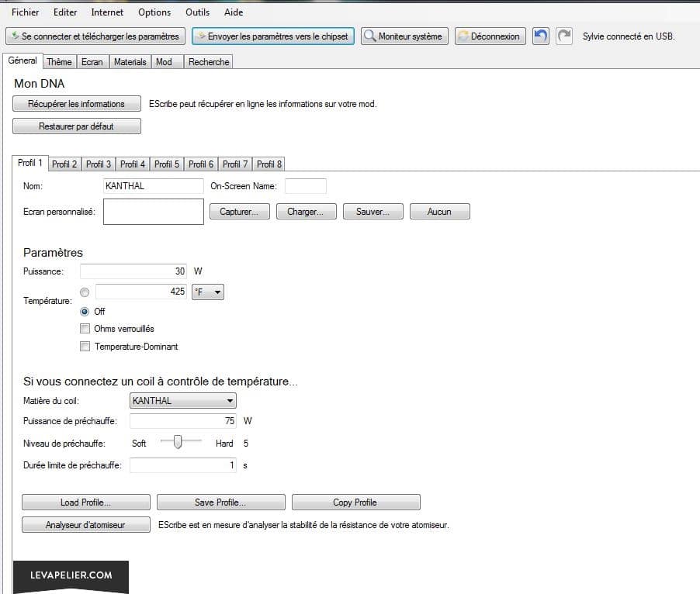Click the Charger... button
Screen dimensions: 700x594
point(306,212)
